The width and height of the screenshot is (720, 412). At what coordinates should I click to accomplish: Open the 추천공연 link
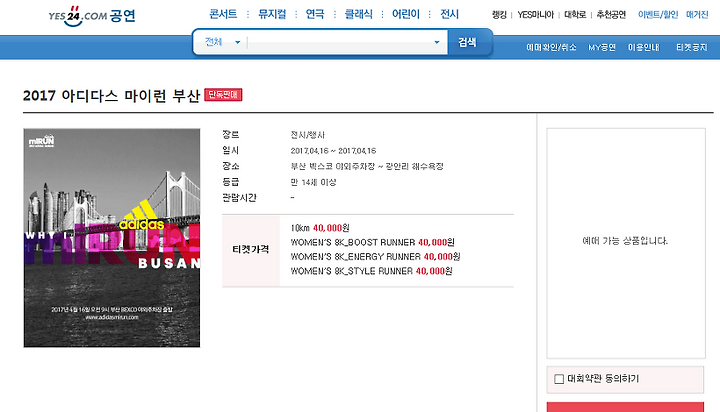pyautogui.click(x=611, y=15)
